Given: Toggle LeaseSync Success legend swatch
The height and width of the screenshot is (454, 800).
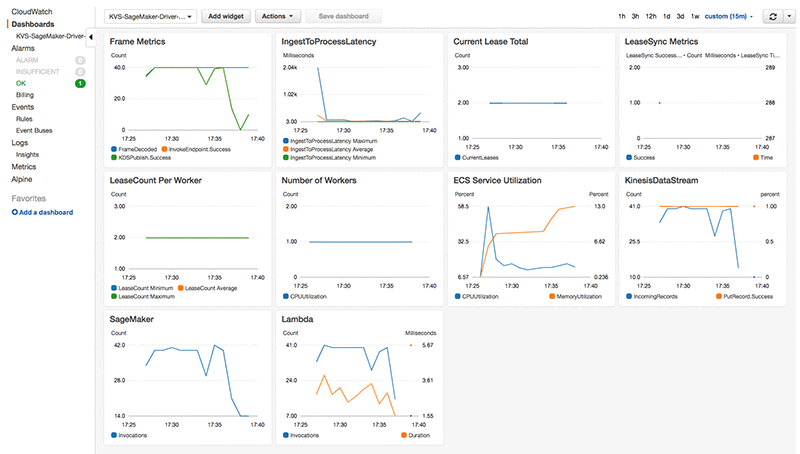Looking at the screenshot, I should (629, 158).
